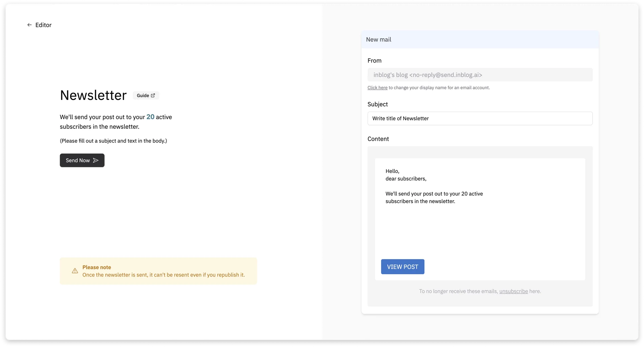Viewport: 644px width, 347px height.
Task: Click the Subject field to write the newsletter title
Action: [480, 118]
